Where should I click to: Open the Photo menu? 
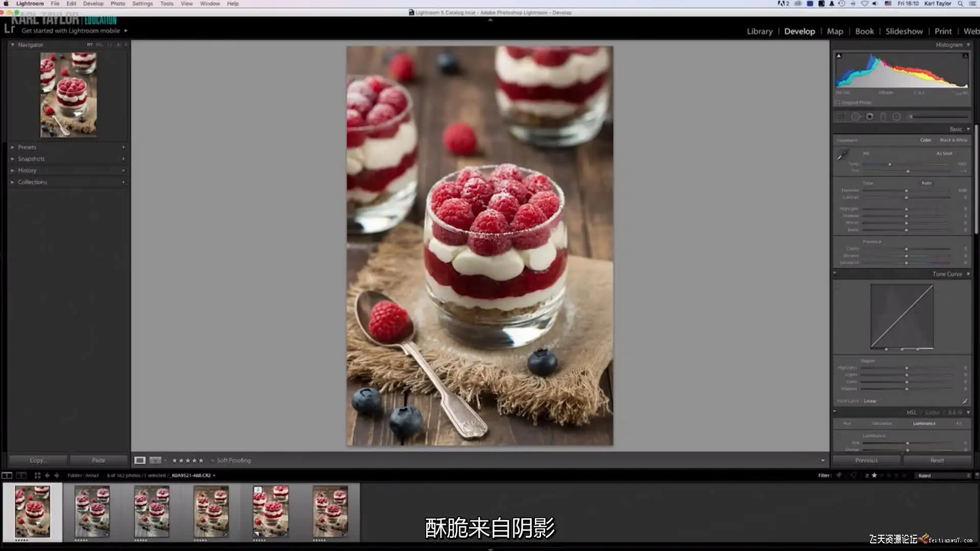point(117,4)
